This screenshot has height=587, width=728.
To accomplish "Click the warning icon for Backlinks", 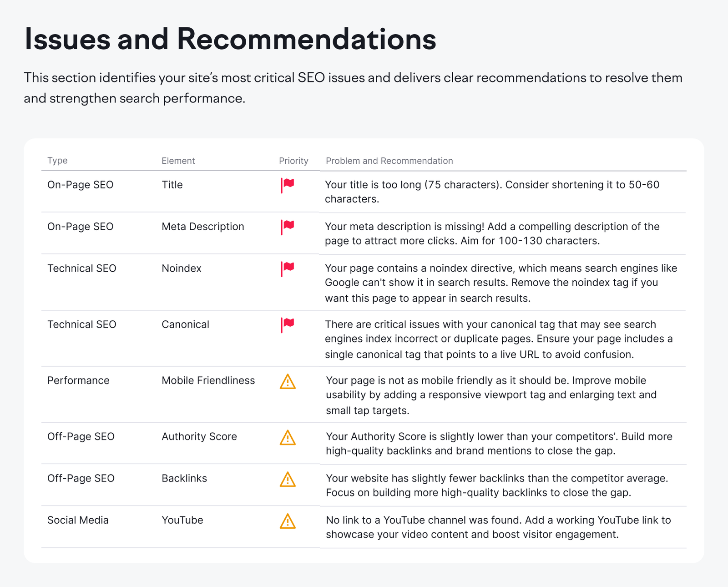I will 288,479.
